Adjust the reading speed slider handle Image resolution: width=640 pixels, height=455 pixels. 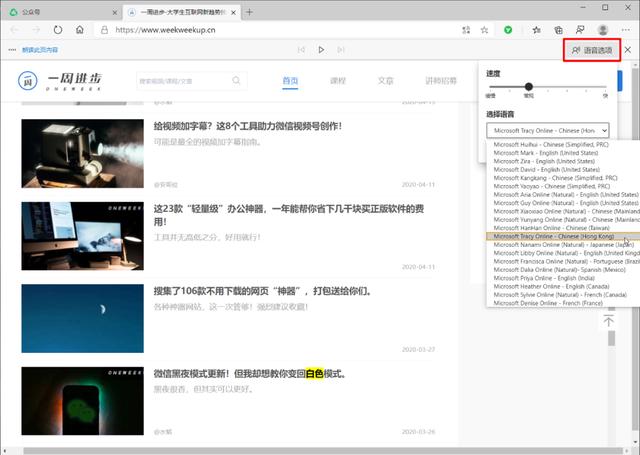[529, 87]
